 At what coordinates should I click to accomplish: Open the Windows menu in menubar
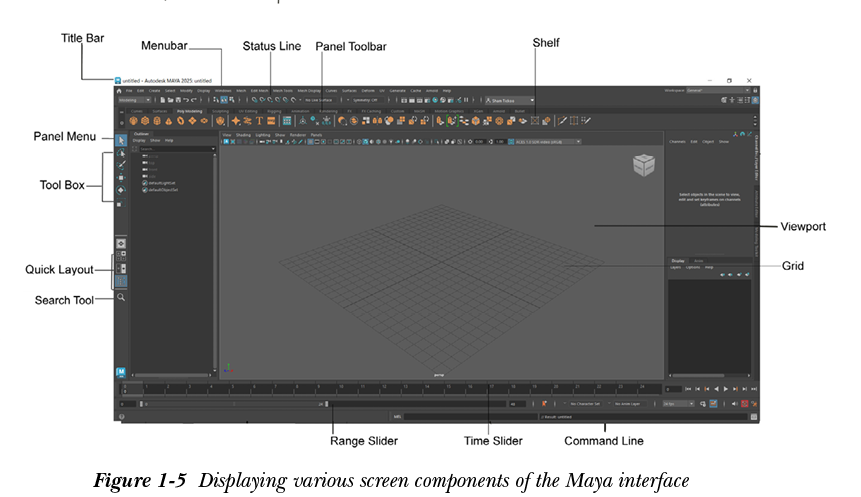point(222,90)
